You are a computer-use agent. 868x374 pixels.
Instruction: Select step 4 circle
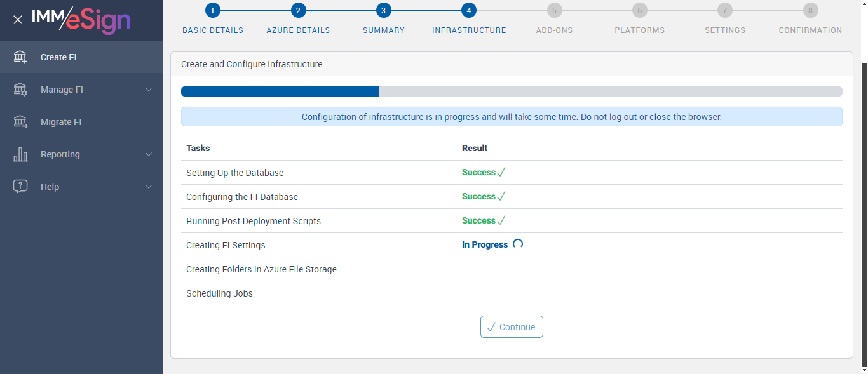tap(469, 10)
